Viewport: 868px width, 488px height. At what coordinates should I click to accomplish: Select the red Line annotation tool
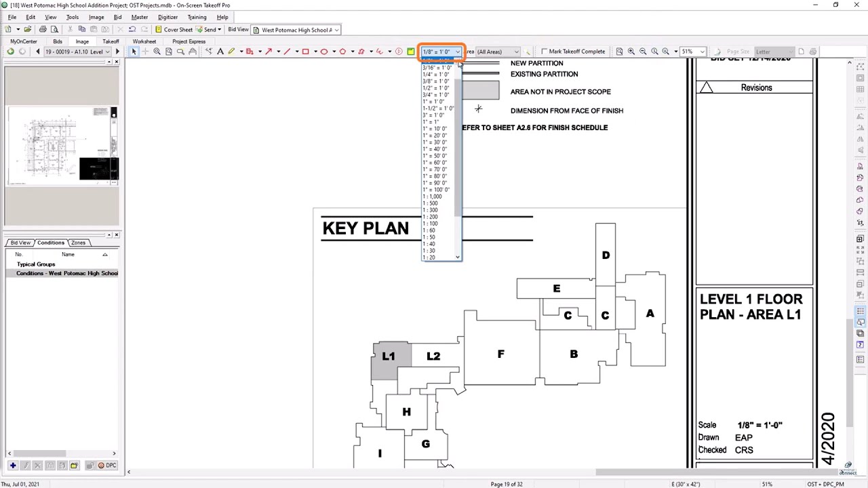[x=287, y=52]
